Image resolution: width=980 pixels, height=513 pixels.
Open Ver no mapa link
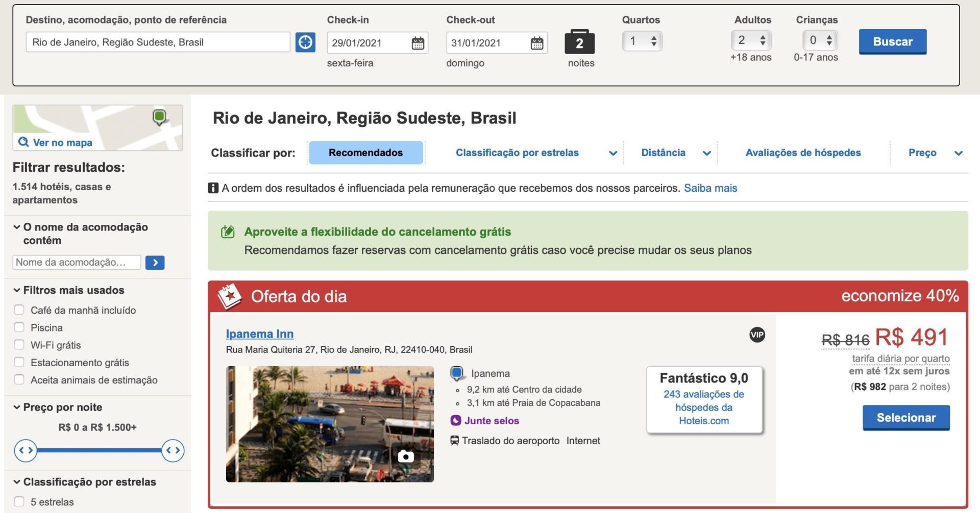pos(62,142)
